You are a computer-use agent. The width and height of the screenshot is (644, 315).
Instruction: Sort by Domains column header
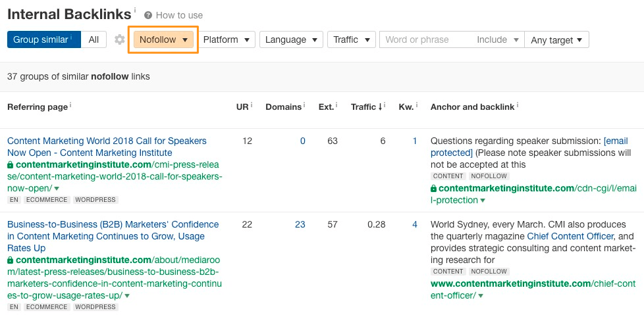pos(283,107)
